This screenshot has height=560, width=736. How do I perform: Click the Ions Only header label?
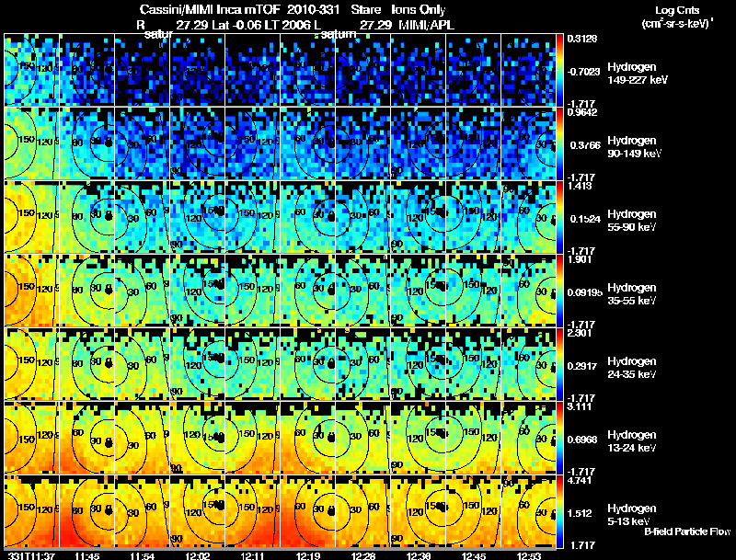tap(419, 10)
